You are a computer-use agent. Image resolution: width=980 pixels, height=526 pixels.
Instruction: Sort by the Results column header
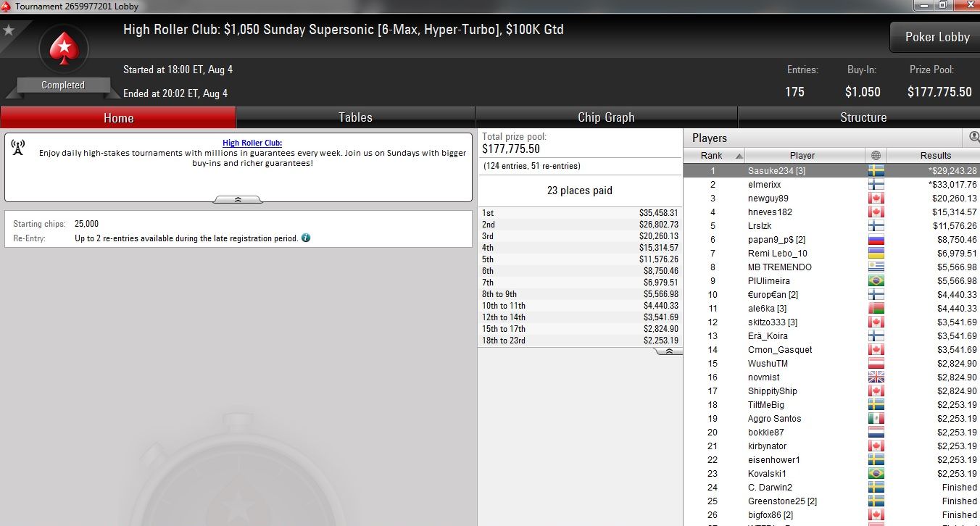tap(935, 155)
